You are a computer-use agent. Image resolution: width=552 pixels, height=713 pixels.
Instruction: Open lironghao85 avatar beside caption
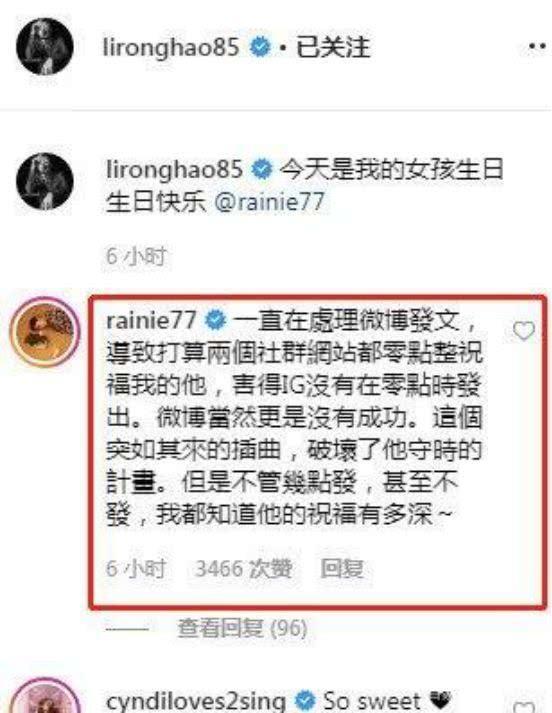pos(45,181)
